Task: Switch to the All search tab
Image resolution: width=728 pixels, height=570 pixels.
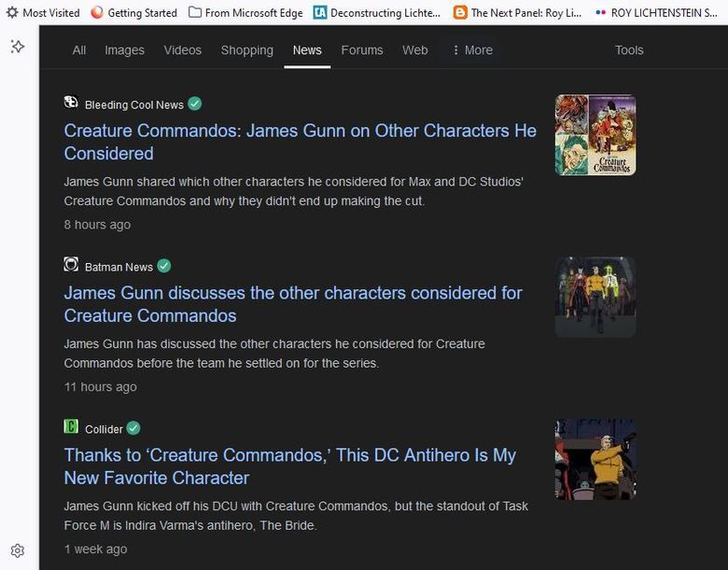Action: coord(79,50)
